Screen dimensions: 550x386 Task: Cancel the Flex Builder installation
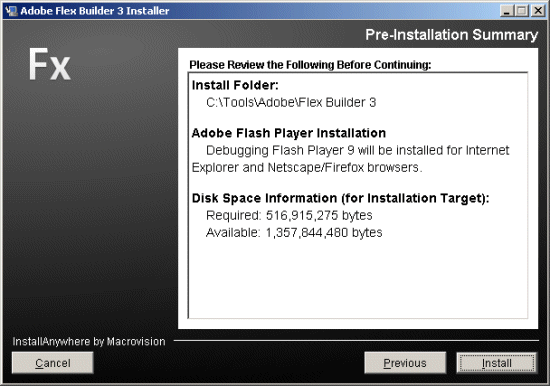[53, 363]
